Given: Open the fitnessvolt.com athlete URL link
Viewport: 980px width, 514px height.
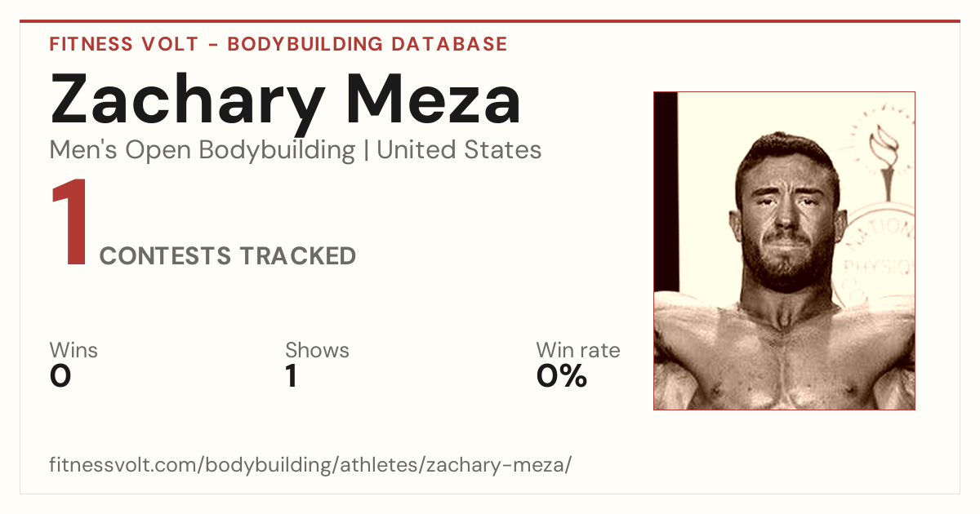Looking at the screenshot, I should 310,465.
